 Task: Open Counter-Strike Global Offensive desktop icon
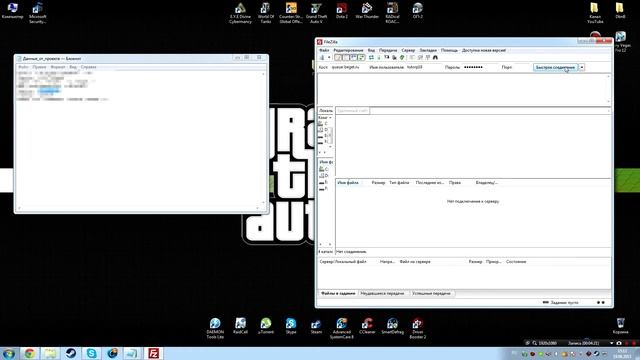pos(291,13)
